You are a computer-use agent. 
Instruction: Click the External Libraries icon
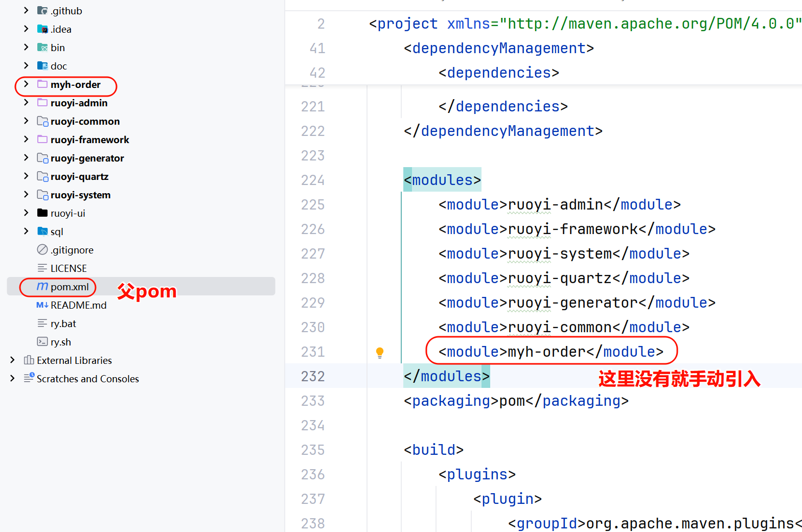coord(29,360)
